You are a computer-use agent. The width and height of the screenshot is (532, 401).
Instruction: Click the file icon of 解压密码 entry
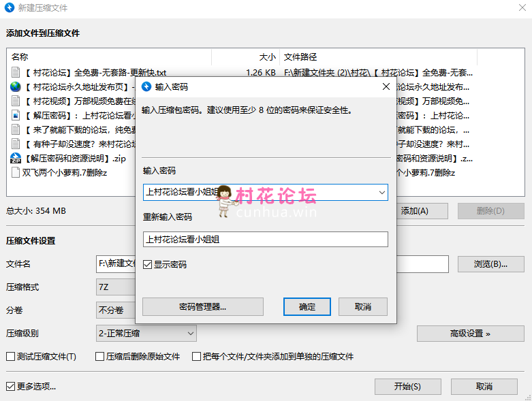(16, 115)
